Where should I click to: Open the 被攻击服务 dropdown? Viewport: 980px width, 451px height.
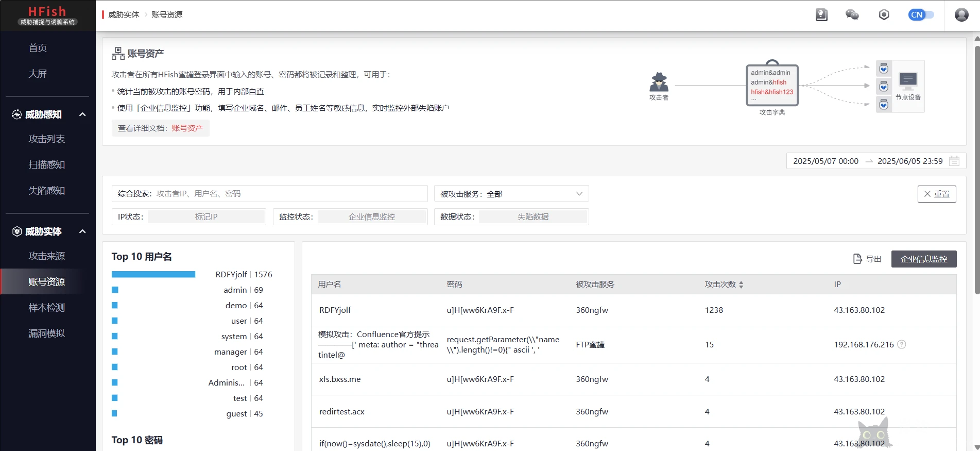[511, 194]
